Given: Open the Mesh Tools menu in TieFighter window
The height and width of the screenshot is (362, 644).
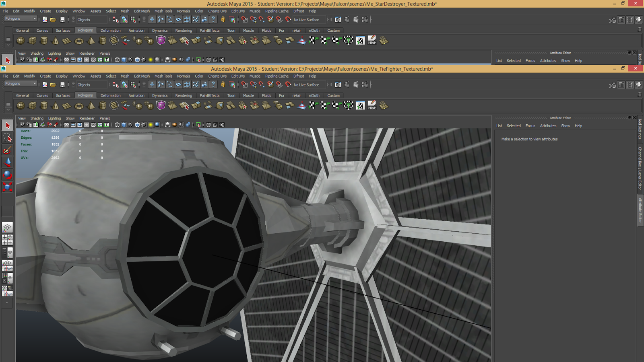Looking at the screenshot, I should coord(163,76).
